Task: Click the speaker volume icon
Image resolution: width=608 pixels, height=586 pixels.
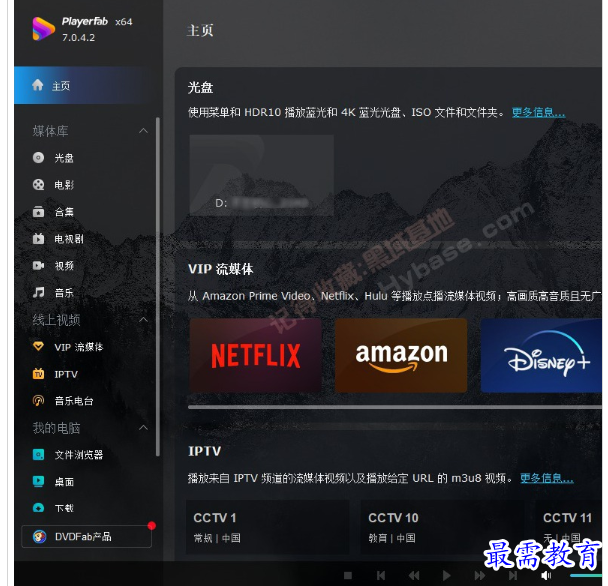Action: (x=546, y=576)
